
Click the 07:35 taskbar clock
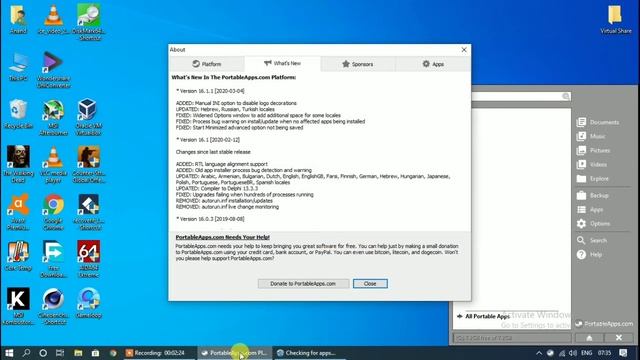click(x=604, y=353)
